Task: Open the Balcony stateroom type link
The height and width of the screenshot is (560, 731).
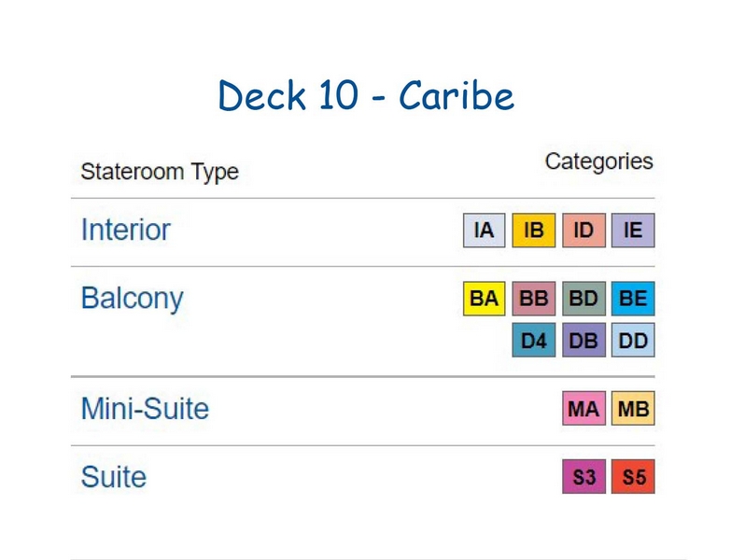Action: pos(133,299)
